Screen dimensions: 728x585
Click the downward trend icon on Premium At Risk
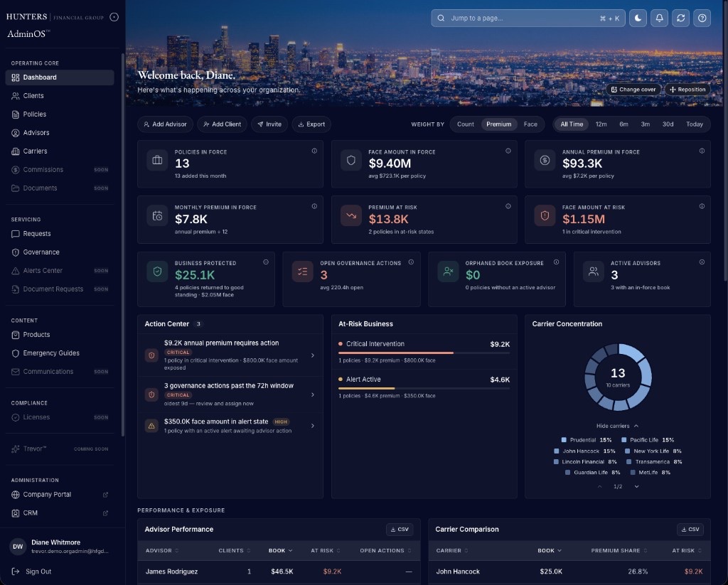[x=351, y=216]
